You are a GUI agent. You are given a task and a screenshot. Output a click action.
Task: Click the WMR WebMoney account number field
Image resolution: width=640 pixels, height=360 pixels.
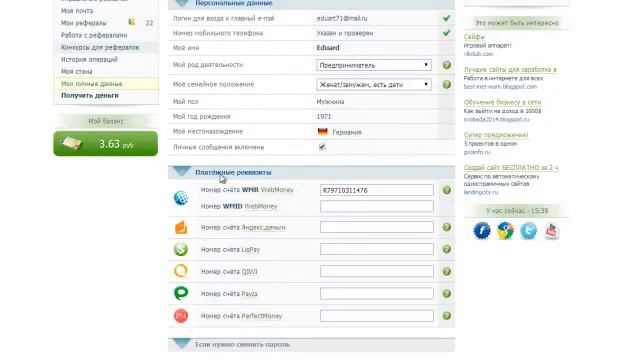click(x=377, y=190)
